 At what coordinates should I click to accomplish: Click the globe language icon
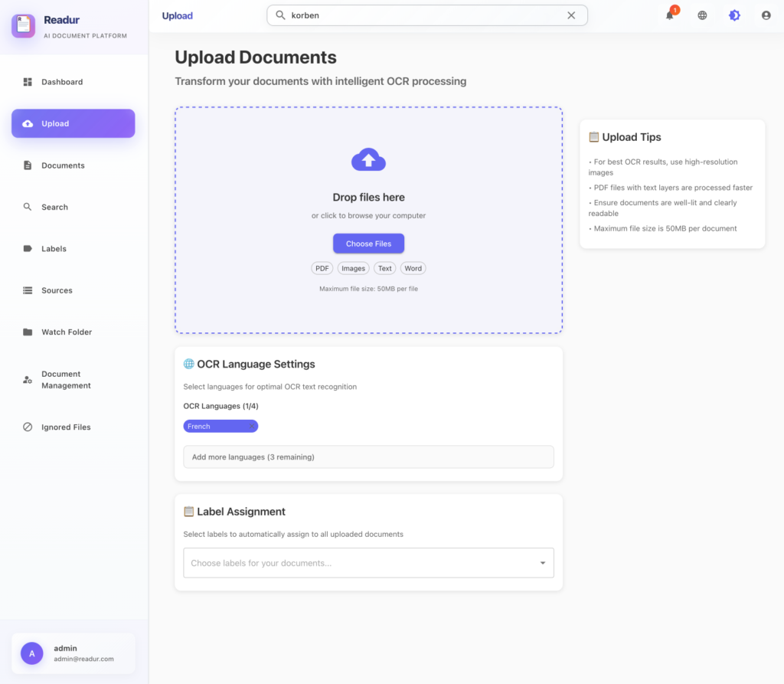(x=702, y=15)
